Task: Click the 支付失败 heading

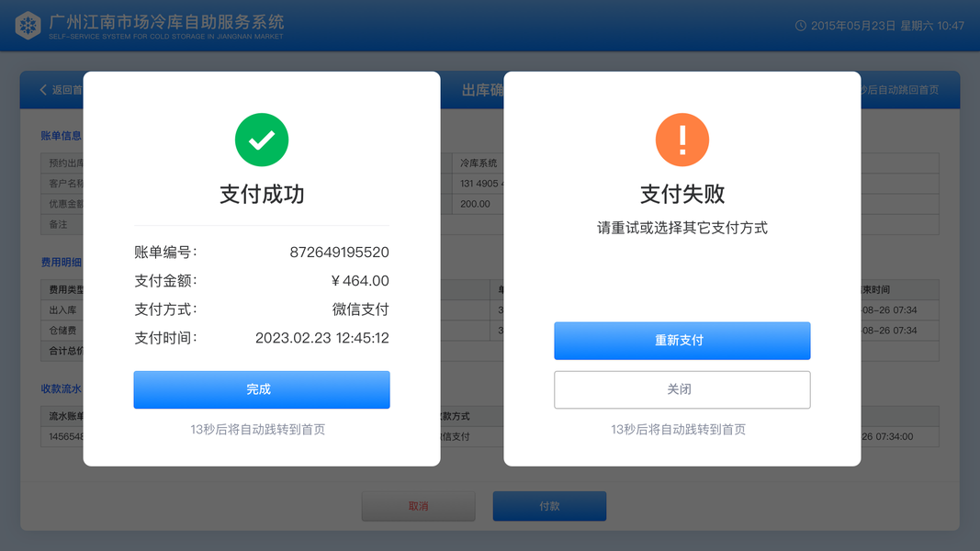Action: (681, 195)
